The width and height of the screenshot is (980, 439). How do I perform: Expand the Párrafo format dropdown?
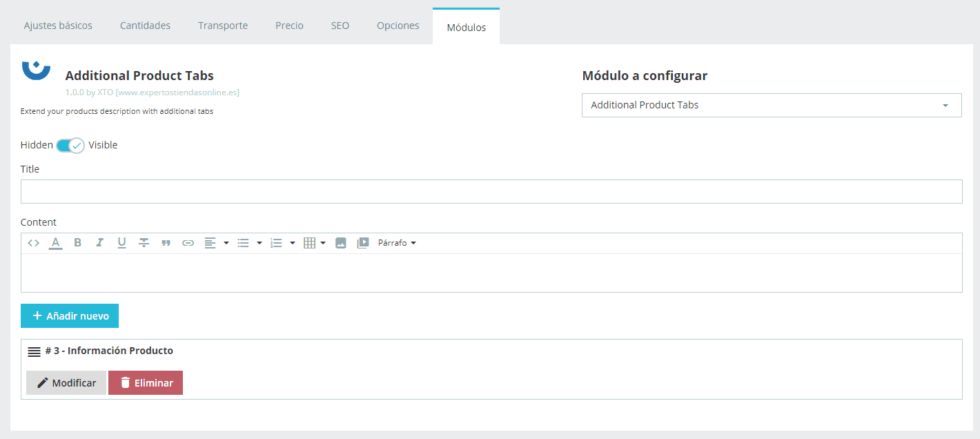(x=397, y=243)
